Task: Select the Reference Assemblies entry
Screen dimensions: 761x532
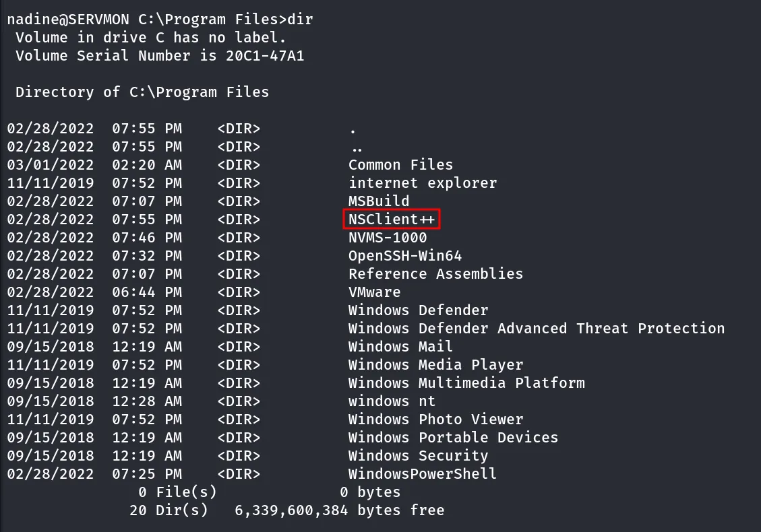Action: pyautogui.click(x=435, y=274)
